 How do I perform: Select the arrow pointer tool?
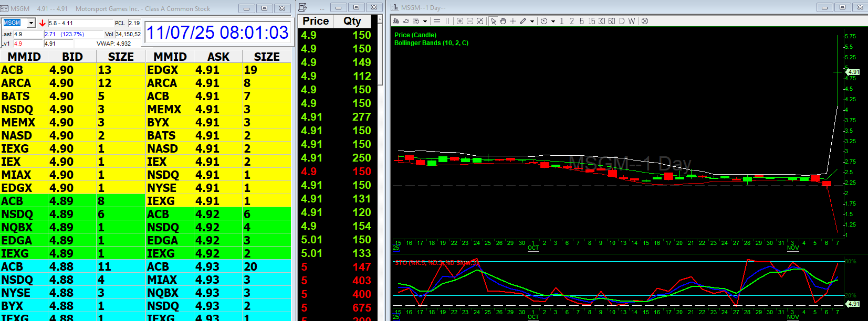point(494,21)
